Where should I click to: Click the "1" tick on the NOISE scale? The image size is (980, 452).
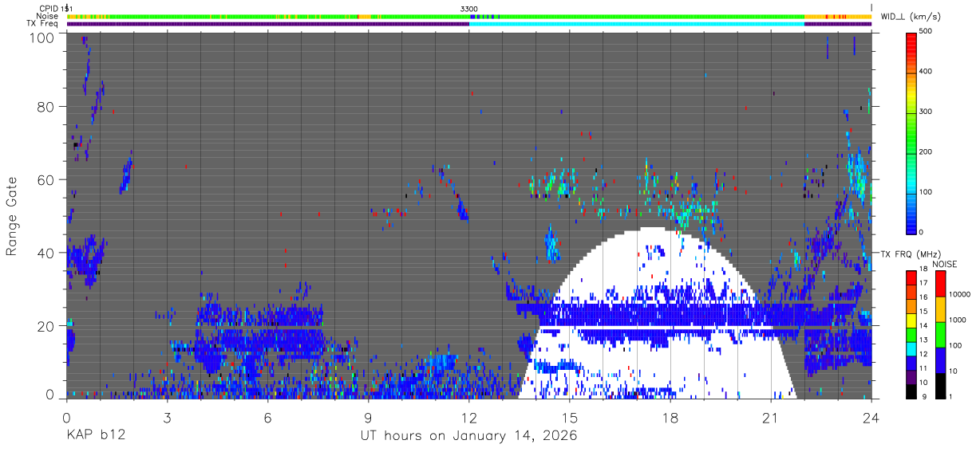pyautogui.click(x=951, y=396)
